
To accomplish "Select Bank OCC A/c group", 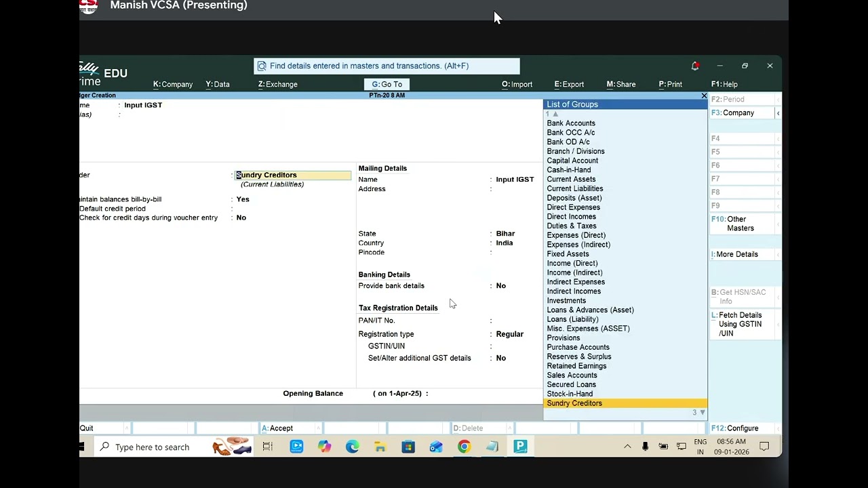I will pos(571,133).
